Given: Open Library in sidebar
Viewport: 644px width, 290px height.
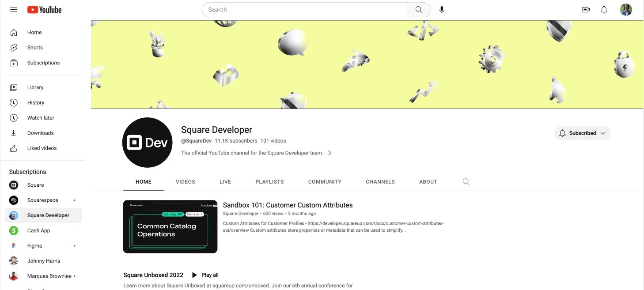Looking at the screenshot, I should coord(43,87).
